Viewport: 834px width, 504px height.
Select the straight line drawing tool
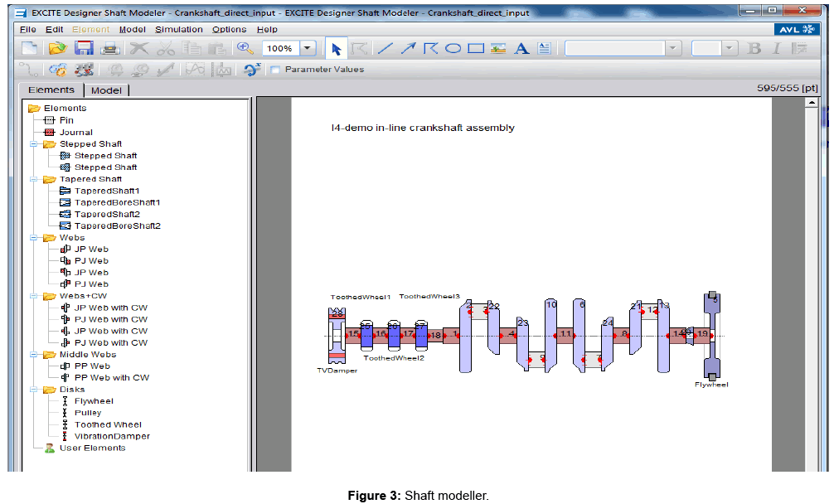(x=385, y=48)
